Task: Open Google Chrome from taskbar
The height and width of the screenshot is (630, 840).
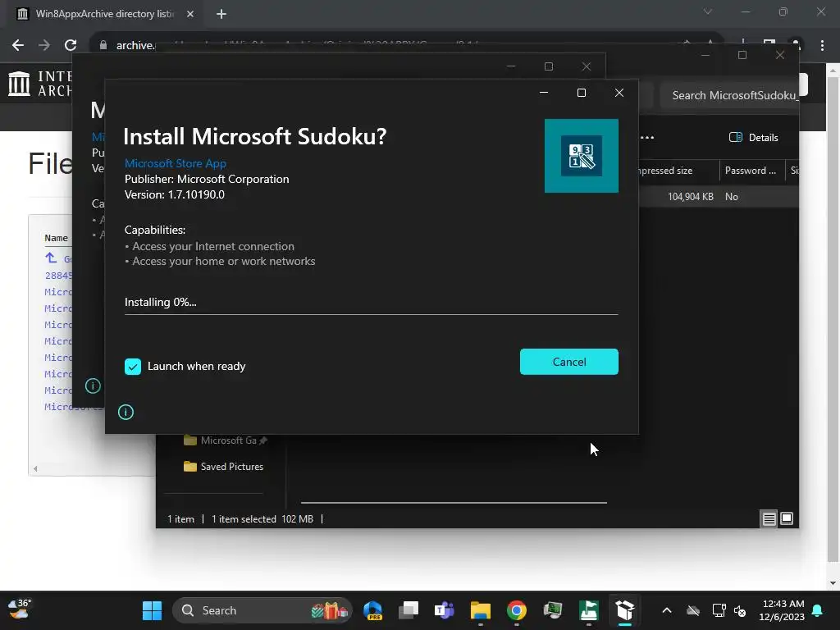Action: (517, 610)
